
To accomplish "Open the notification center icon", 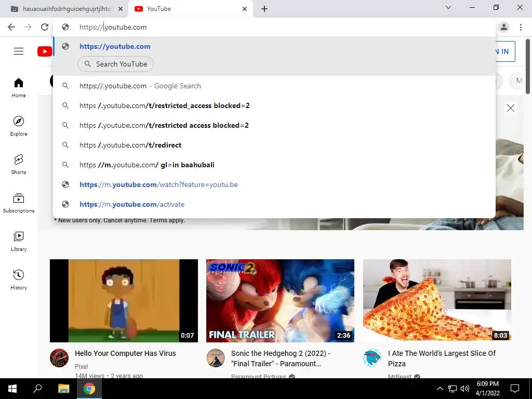I will (515, 389).
